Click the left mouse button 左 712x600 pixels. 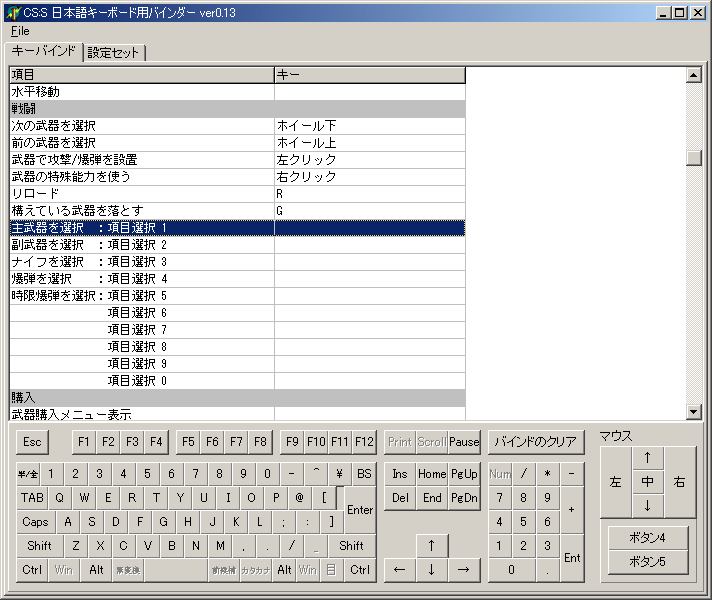click(x=615, y=482)
